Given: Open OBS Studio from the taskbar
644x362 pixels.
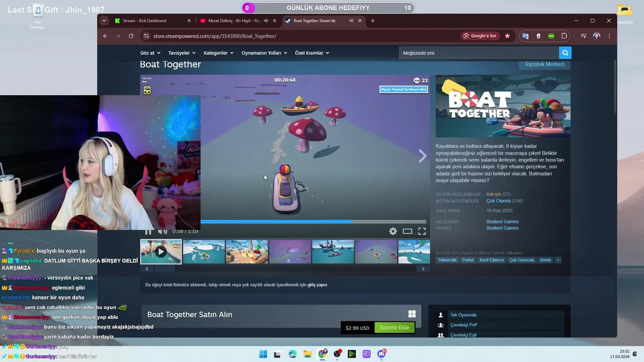Looking at the screenshot, I should click(337, 354).
